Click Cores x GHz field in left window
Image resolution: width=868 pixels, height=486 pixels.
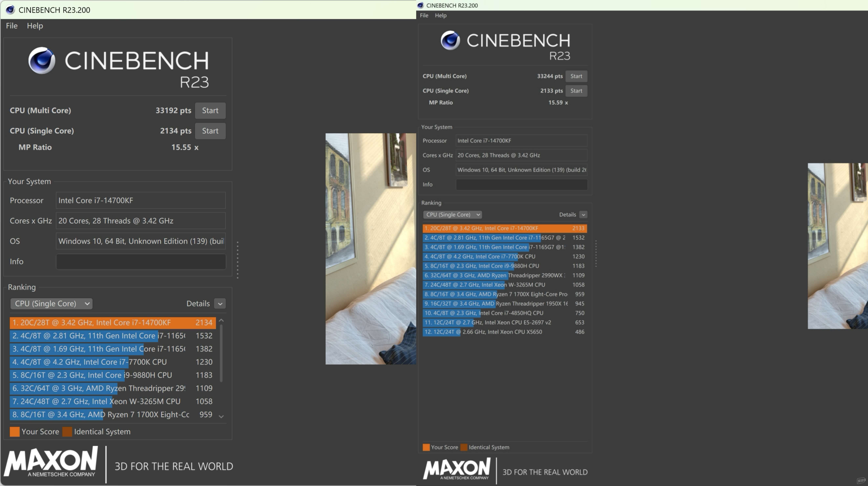(x=140, y=221)
